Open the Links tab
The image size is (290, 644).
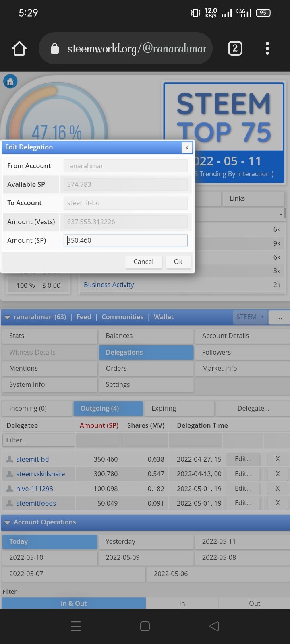[253, 198]
